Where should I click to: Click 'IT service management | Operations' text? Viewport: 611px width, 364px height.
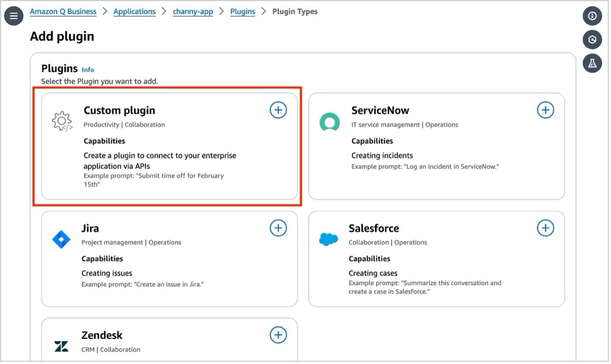pyautogui.click(x=405, y=125)
